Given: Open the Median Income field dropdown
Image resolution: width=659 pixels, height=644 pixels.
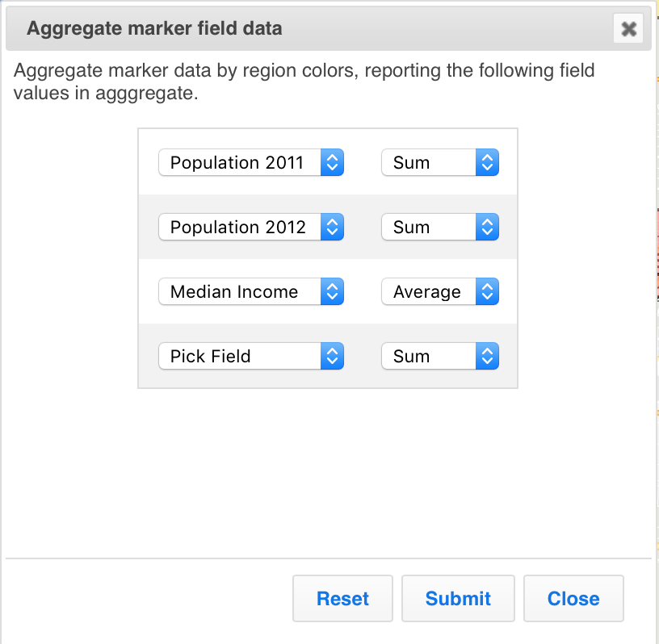Looking at the screenshot, I should (x=240, y=291).
